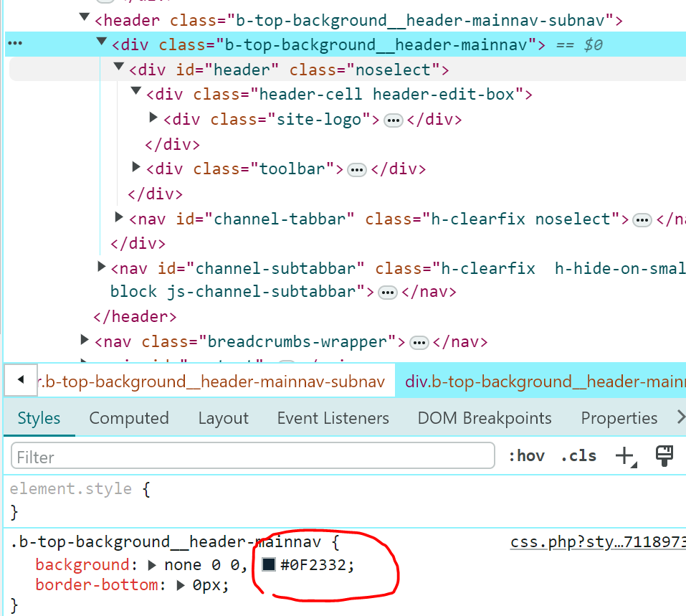Edit the border-bottom property name
The width and height of the screenshot is (686, 616).
pos(97,585)
